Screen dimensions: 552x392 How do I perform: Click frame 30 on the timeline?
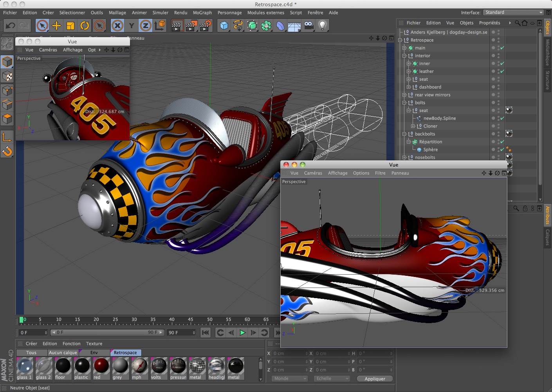click(x=134, y=320)
